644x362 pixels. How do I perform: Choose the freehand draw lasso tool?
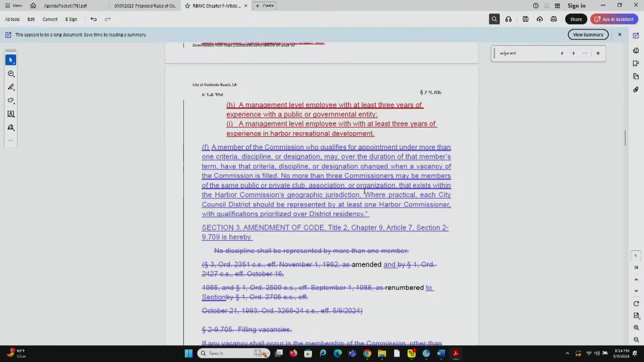tap(11, 101)
